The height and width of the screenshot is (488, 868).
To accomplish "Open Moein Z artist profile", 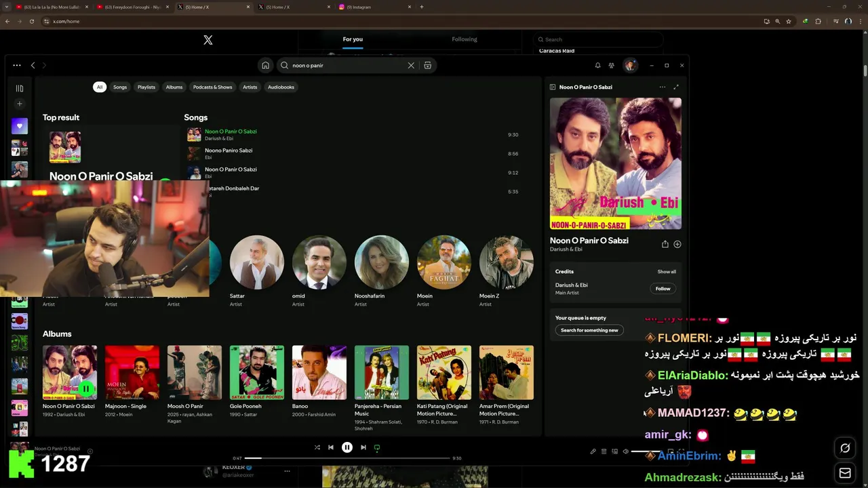I will pyautogui.click(x=506, y=271).
